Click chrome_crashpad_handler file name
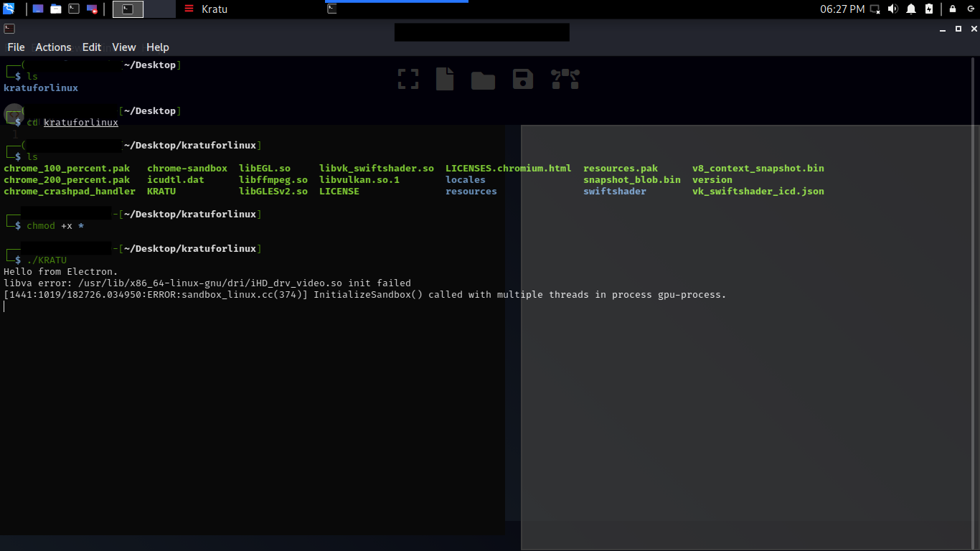Image resolution: width=980 pixels, height=551 pixels. pyautogui.click(x=70, y=192)
